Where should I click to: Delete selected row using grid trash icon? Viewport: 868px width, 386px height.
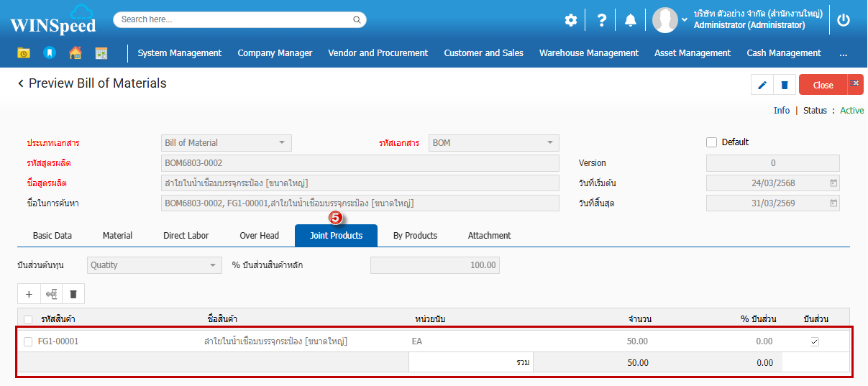(73, 294)
